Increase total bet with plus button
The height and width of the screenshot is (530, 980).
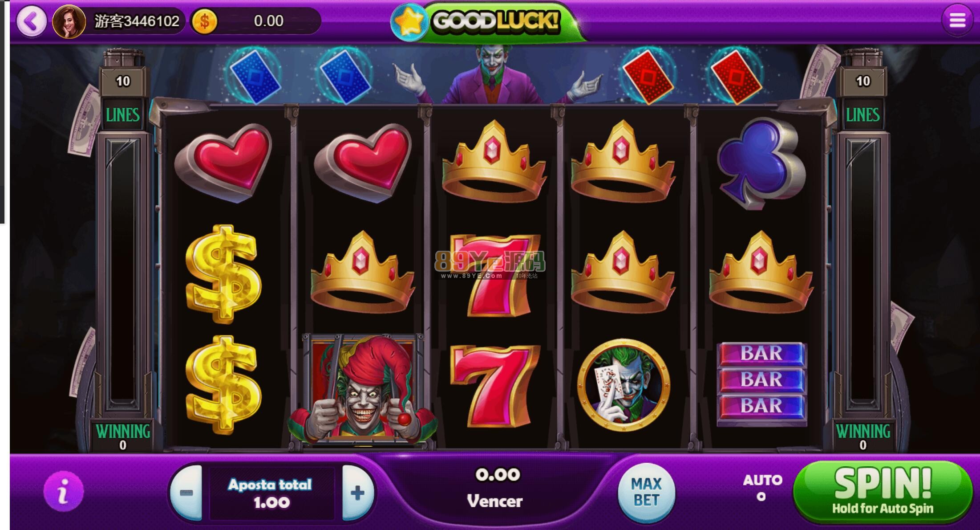pos(358,493)
